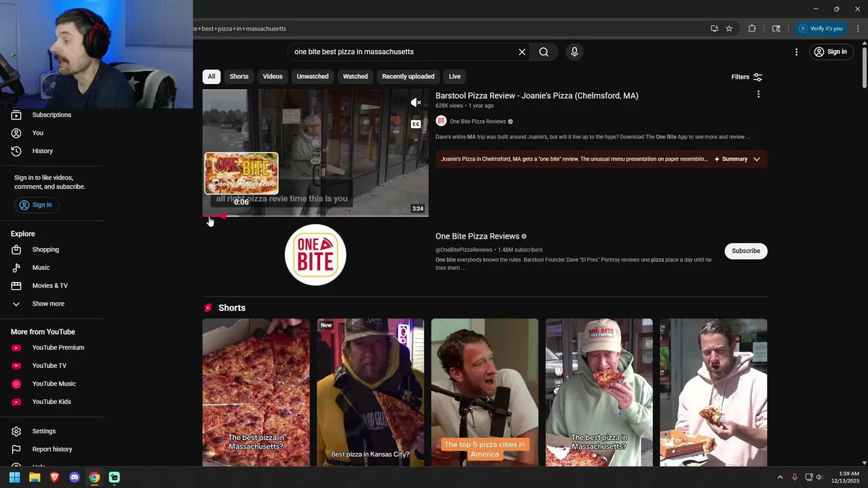
Task: Open the short with the One Bite hat
Action: pyautogui.click(x=599, y=392)
